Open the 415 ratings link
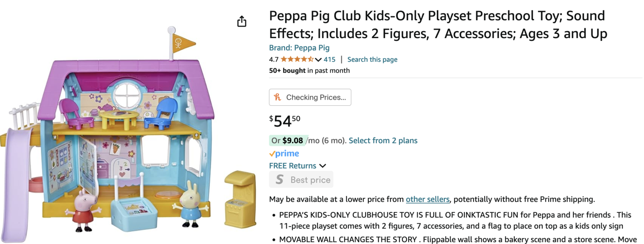The image size is (644, 244). point(329,59)
